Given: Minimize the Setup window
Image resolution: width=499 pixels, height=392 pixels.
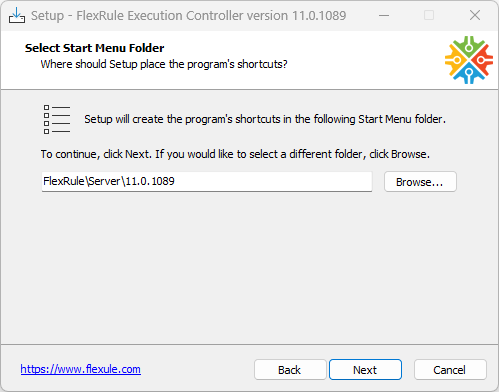Looking at the screenshot, I should [x=384, y=15].
